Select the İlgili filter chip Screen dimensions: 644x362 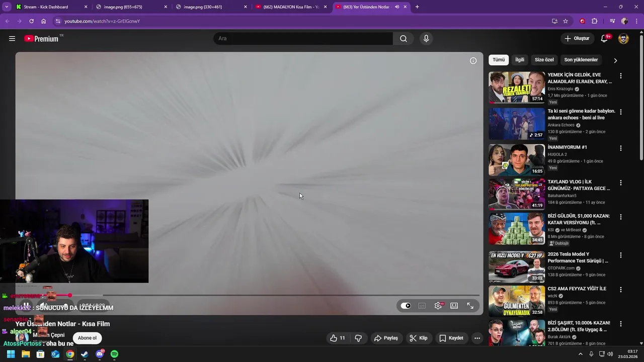tap(520, 60)
